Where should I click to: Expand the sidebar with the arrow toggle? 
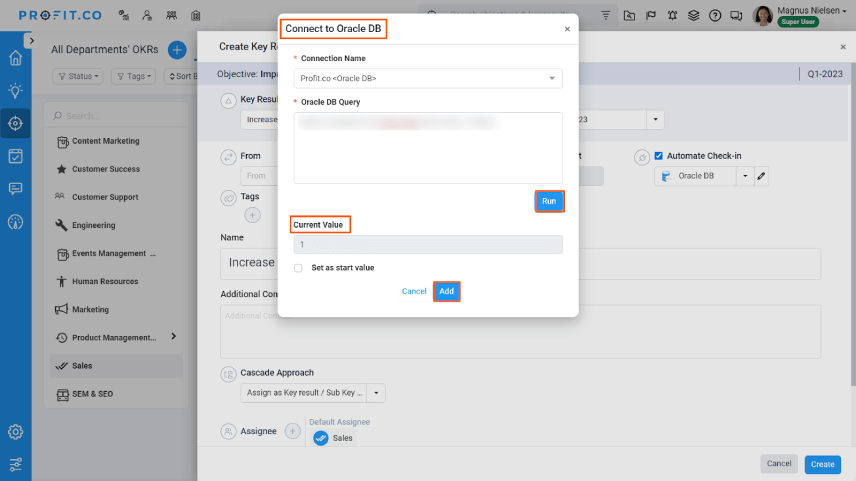(31, 40)
